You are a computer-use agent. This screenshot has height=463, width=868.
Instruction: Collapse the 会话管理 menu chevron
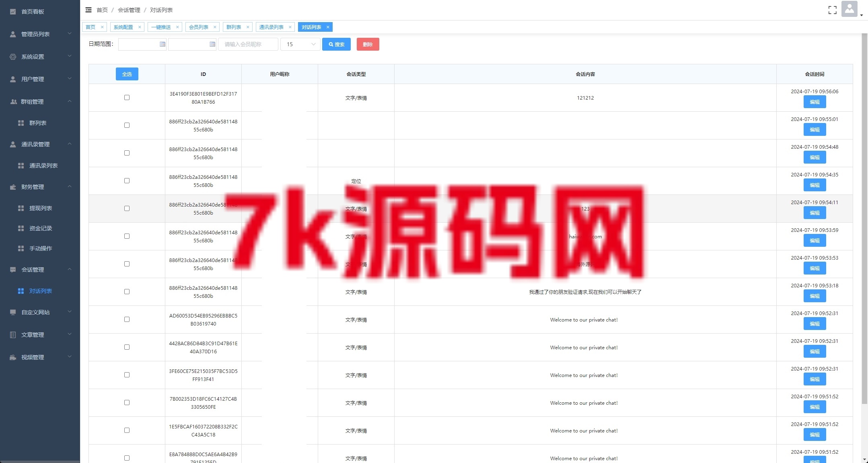pos(70,269)
